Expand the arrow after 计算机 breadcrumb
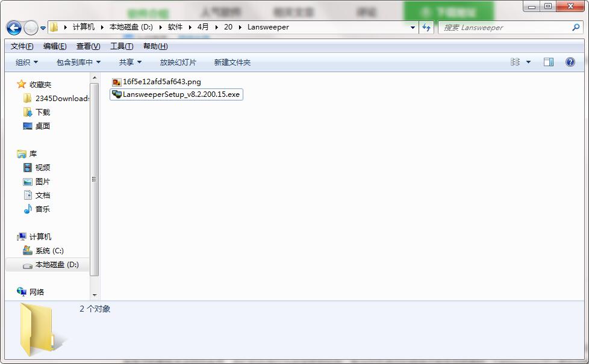Screen dimensions: 589x364 tap(102, 27)
